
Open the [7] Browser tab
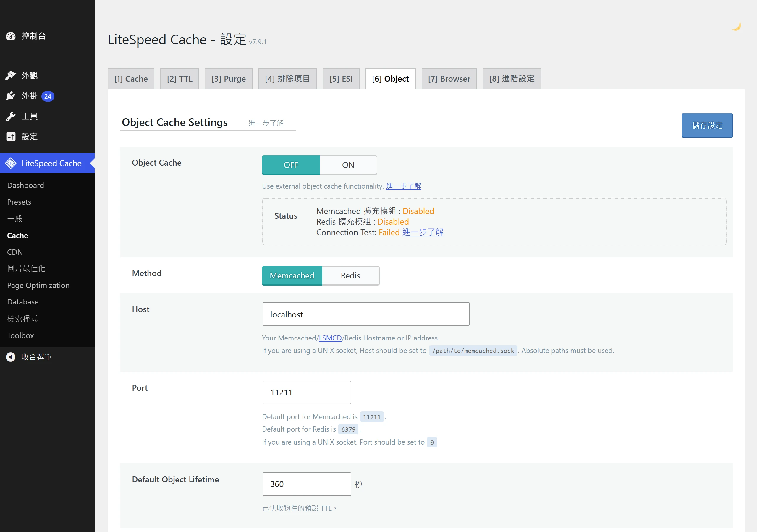(x=449, y=79)
